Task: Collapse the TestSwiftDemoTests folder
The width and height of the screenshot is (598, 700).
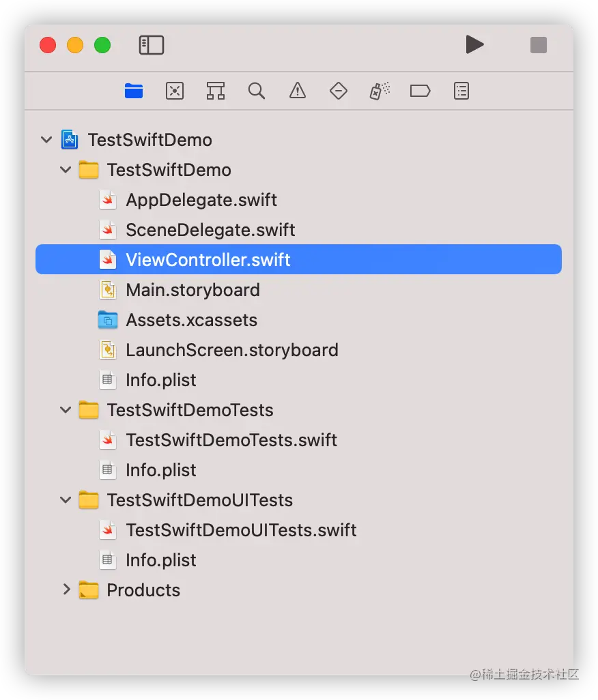Action: (66, 410)
